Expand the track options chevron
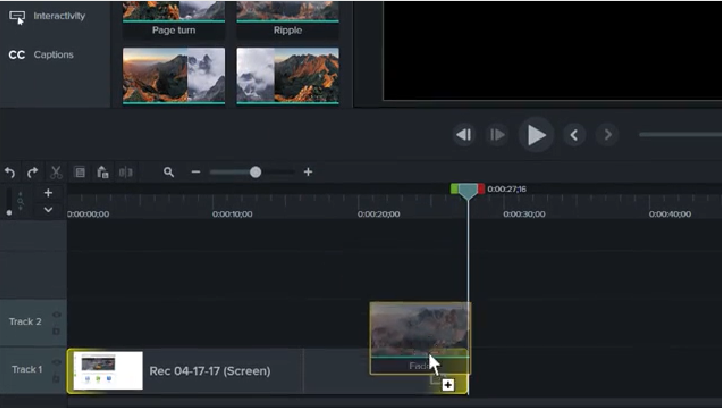 coord(48,210)
